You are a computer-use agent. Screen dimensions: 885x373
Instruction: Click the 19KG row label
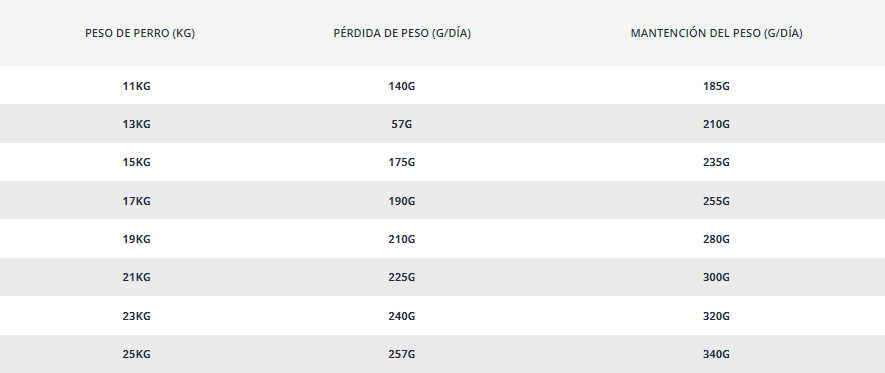(137, 239)
